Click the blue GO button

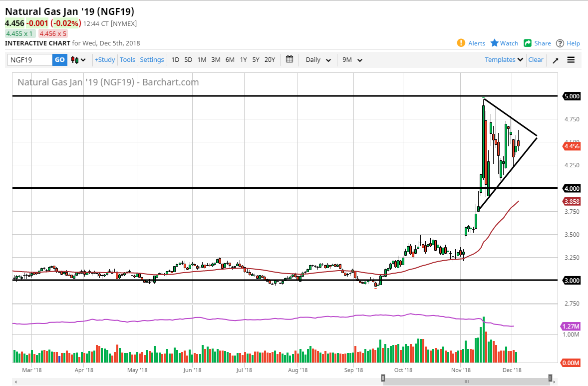[x=59, y=60]
